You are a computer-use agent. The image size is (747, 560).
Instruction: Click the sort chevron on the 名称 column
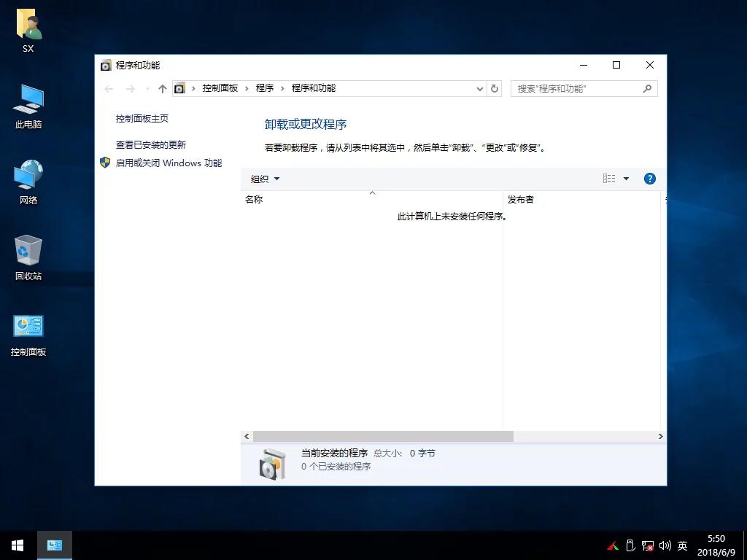pyautogui.click(x=372, y=192)
